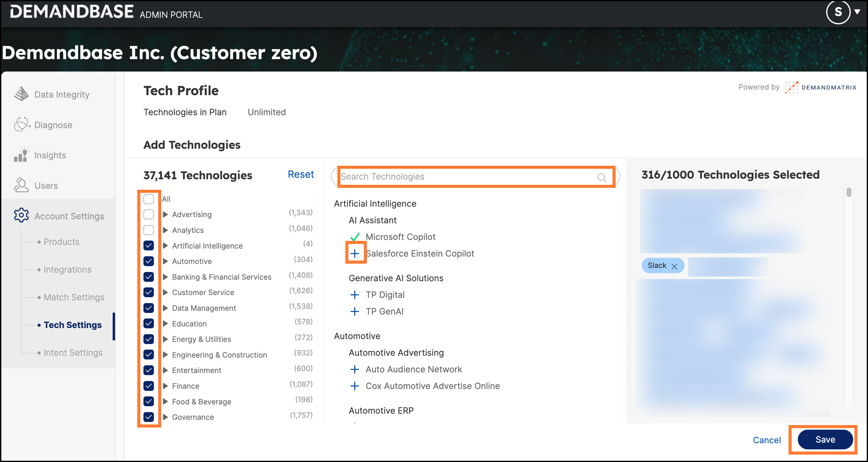The width and height of the screenshot is (868, 462).
Task: Uncheck the Automotive checkbox
Action: coord(149,261)
